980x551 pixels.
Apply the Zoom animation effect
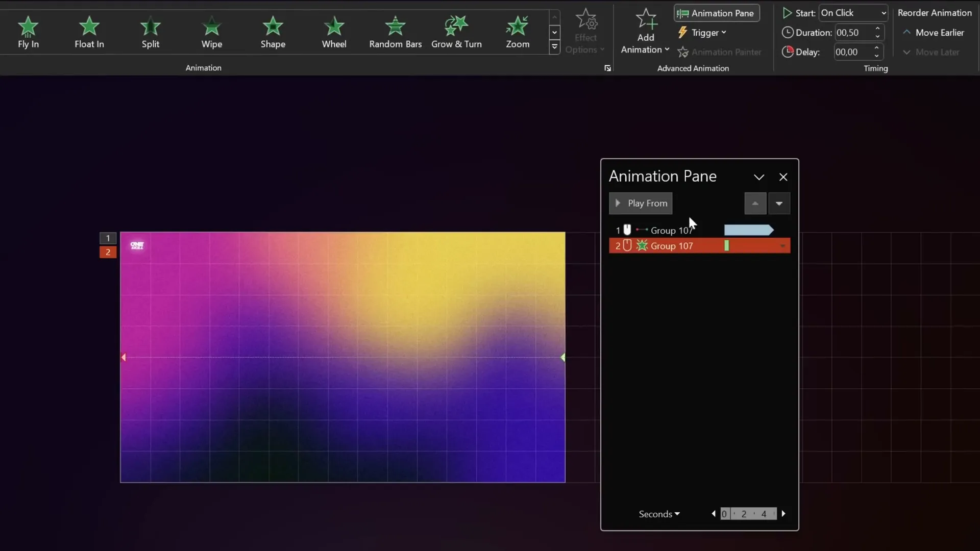tap(518, 32)
